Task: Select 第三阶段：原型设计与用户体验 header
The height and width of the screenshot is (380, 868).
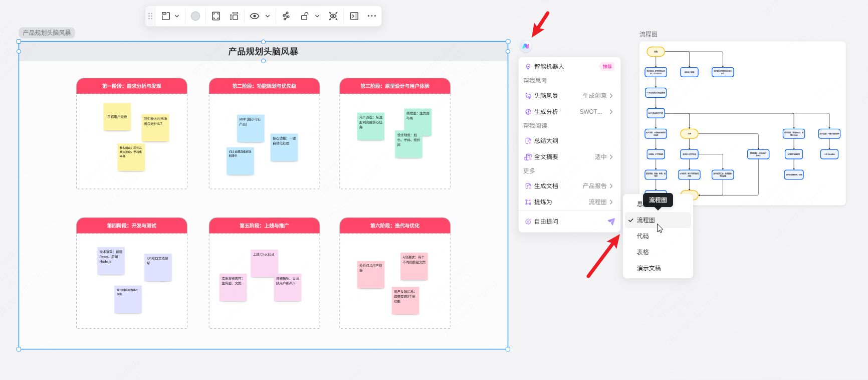Action: click(x=395, y=86)
